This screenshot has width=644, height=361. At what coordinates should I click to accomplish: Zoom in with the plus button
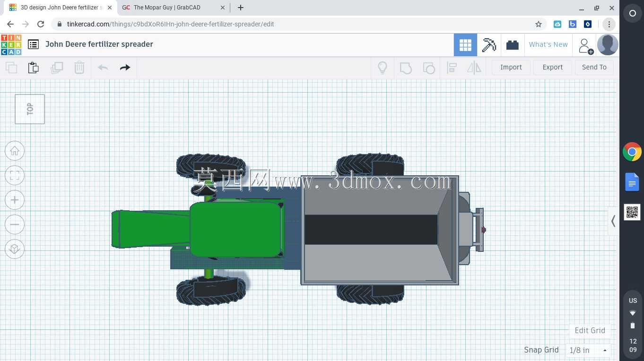click(15, 200)
